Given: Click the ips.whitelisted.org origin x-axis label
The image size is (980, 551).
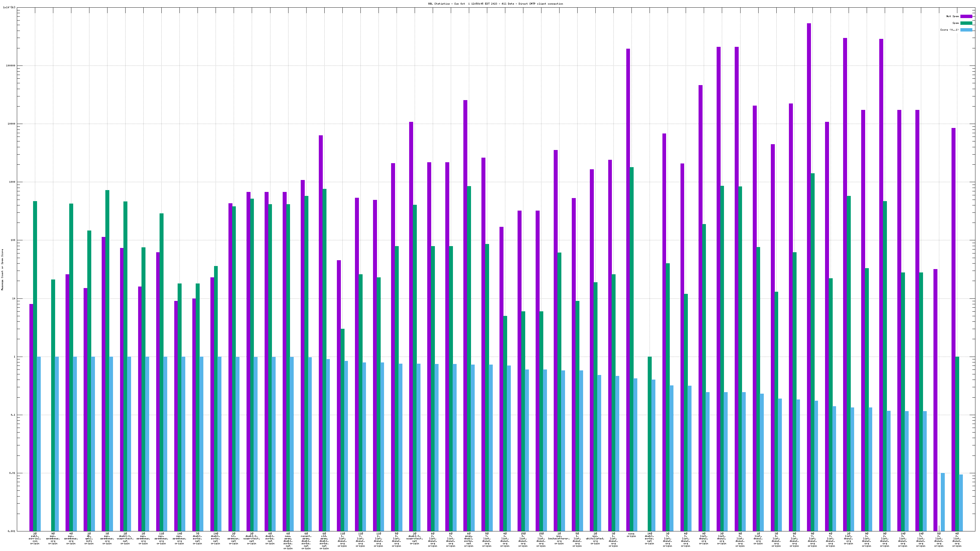Looking at the screenshot, I should click(595, 538).
